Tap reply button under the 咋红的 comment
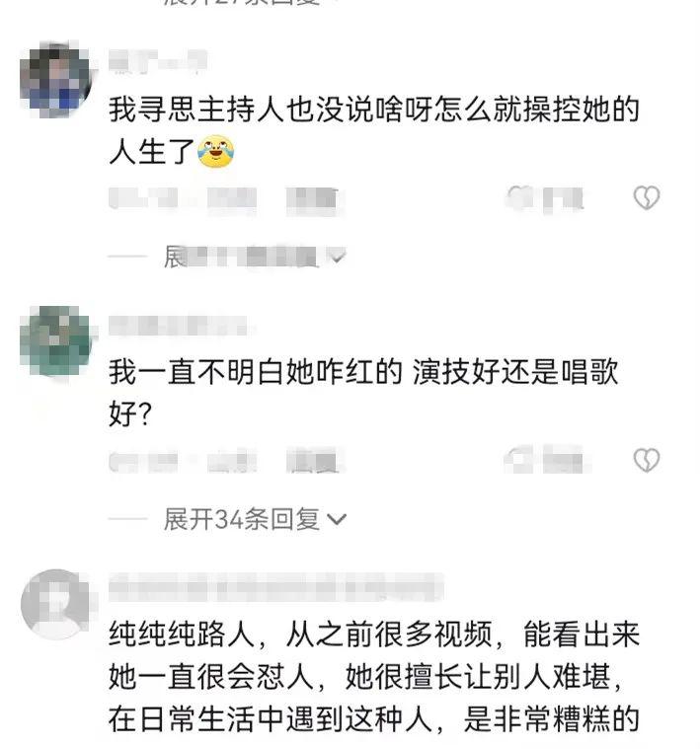Image resolution: width=700 pixels, height=749 pixels. tap(315, 461)
